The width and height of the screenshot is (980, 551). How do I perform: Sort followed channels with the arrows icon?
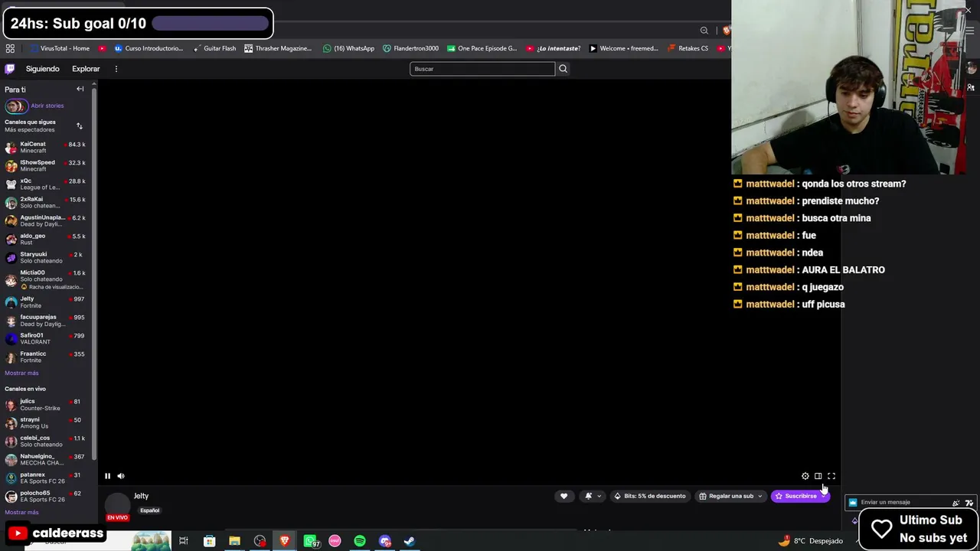[x=79, y=126]
